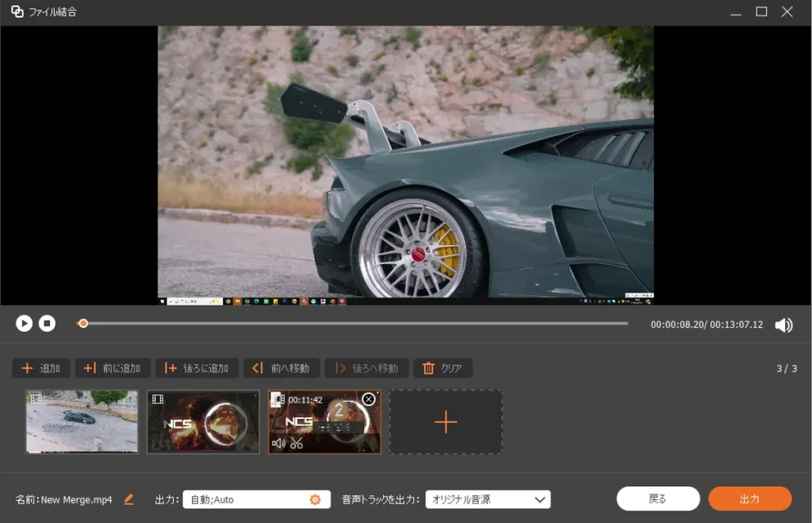The image size is (812, 523).
Task: Remove the third clip with its X icon
Action: 368,399
